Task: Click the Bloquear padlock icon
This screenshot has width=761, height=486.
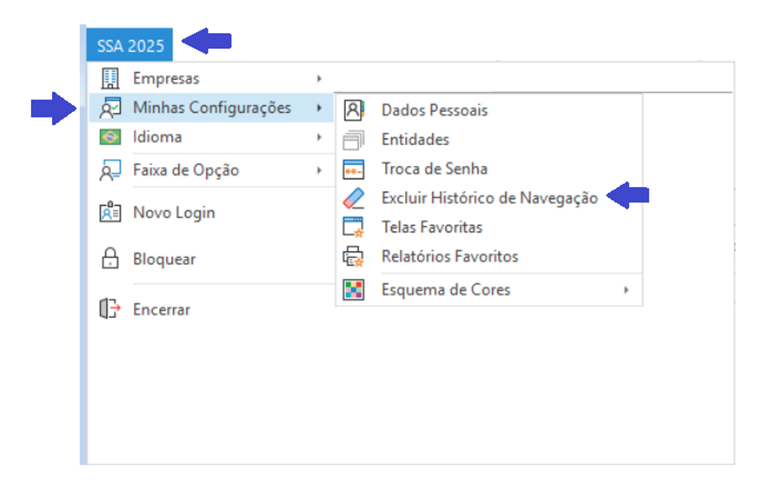Action: pyautogui.click(x=110, y=259)
